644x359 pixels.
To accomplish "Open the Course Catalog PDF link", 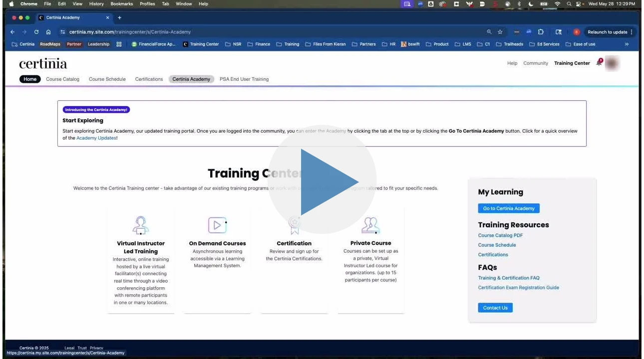I will click(500, 235).
